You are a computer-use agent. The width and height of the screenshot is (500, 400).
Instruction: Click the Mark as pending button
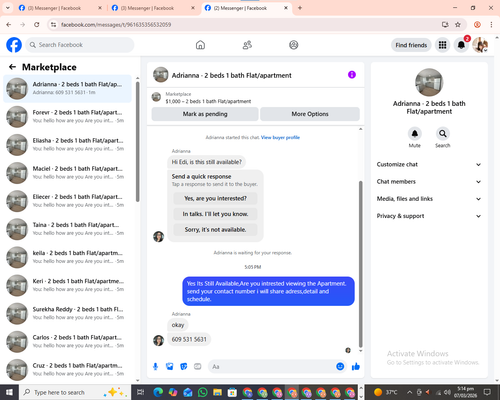205,114
